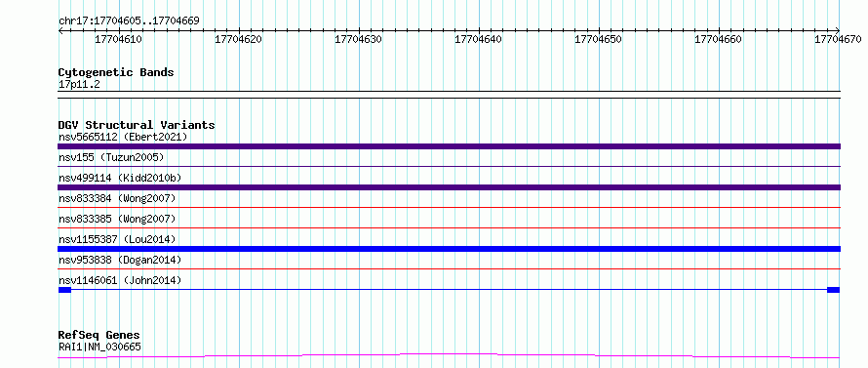Select the thick purple nsv5665112 bar
Image resolution: width=868 pixels, height=368 pixels.
[449, 146]
